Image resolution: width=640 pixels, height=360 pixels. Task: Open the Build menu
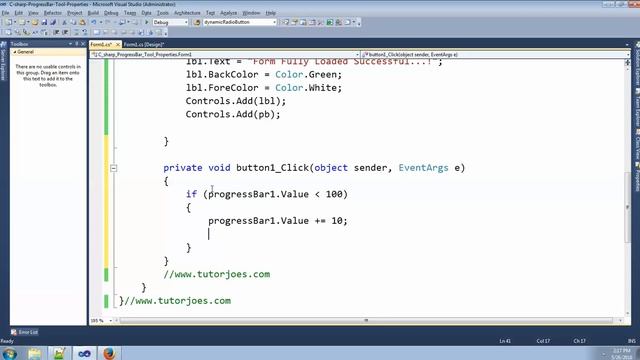93,13
